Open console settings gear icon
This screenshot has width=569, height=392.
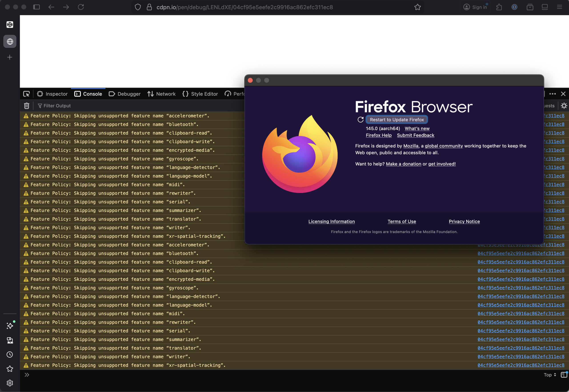(564, 106)
